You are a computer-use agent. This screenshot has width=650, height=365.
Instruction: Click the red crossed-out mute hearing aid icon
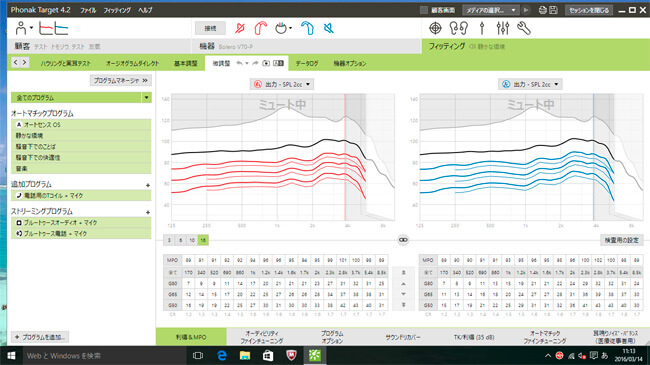pos(240,28)
